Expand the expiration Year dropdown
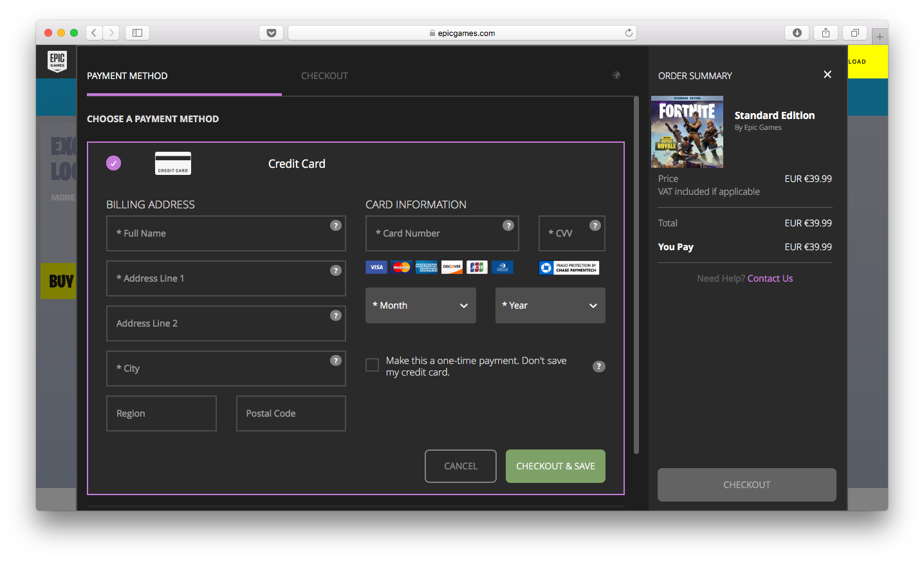Image resolution: width=924 pixels, height=562 pixels. (550, 305)
